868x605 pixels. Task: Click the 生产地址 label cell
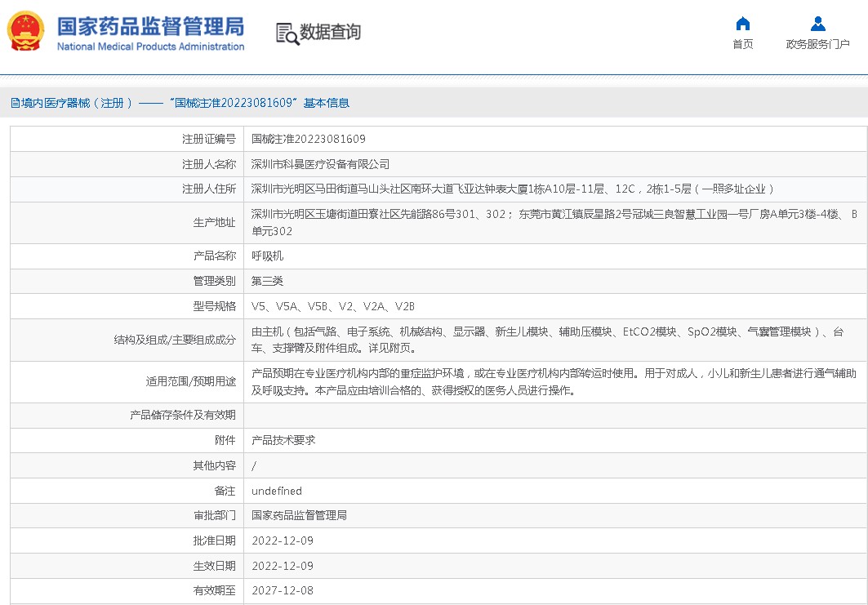[x=127, y=223]
